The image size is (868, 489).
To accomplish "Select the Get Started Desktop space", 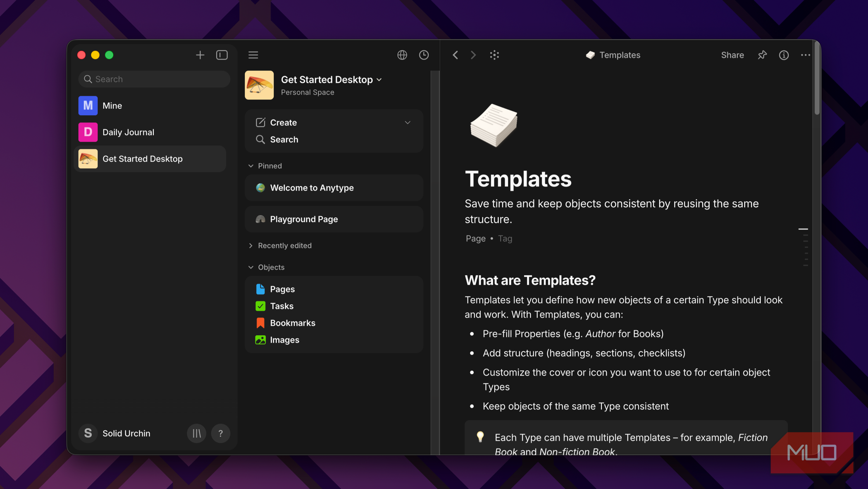I will [x=150, y=159].
